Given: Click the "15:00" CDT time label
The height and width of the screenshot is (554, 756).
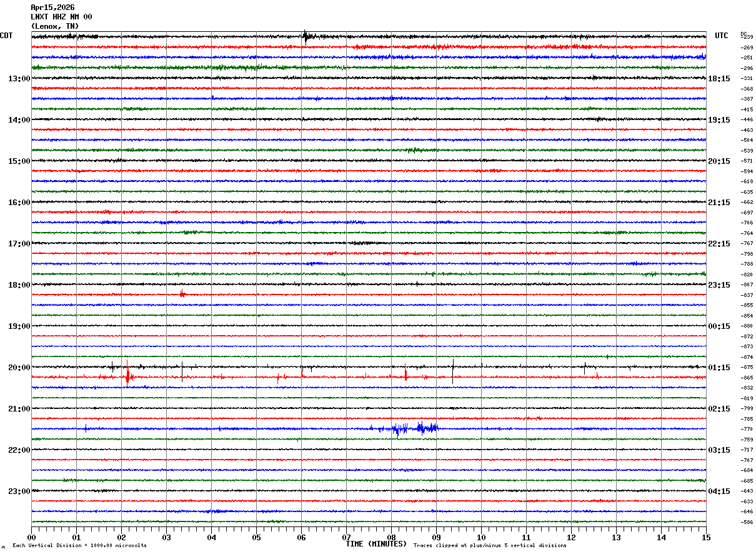Looking at the screenshot, I should pos(19,161).
